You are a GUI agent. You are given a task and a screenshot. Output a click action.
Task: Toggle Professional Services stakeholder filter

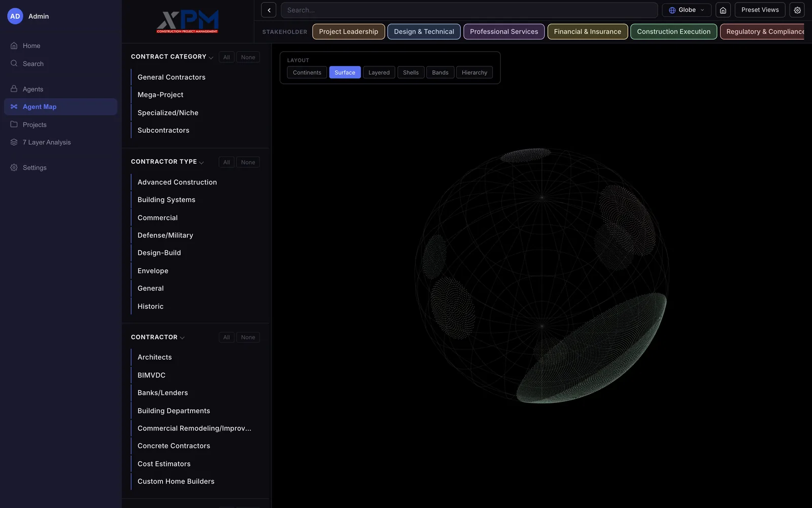tap(504, 31)
